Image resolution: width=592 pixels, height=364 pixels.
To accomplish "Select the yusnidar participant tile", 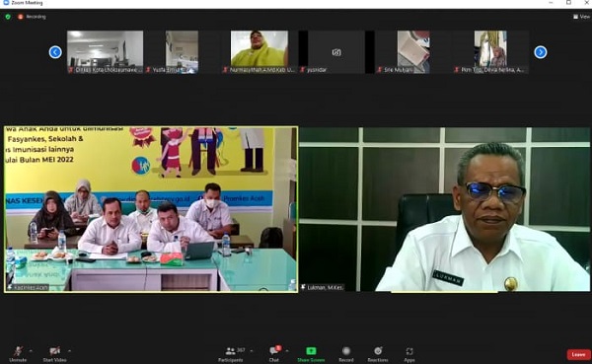I will (336, 51).
